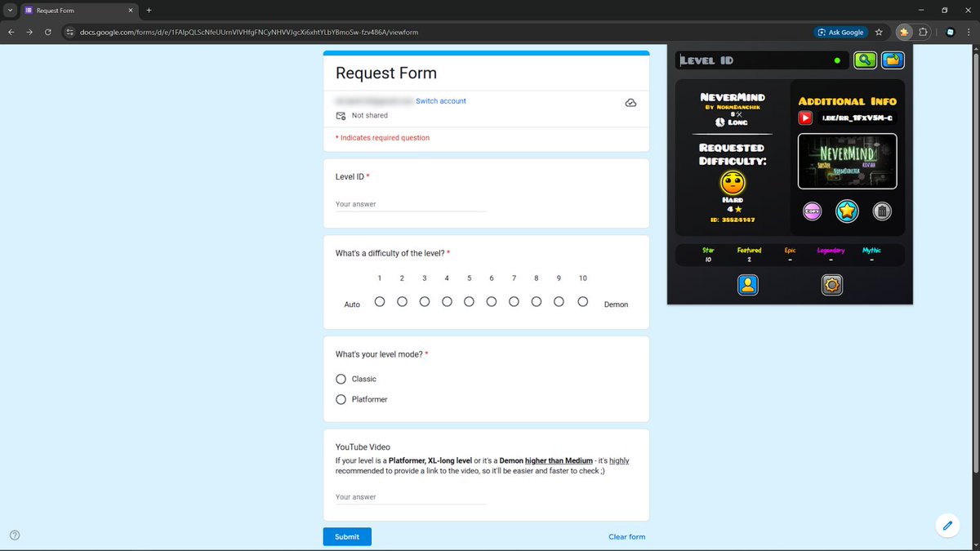Click the green search button in the extension popup
This screenshot has width=980, height=551.
coord(865,60)
